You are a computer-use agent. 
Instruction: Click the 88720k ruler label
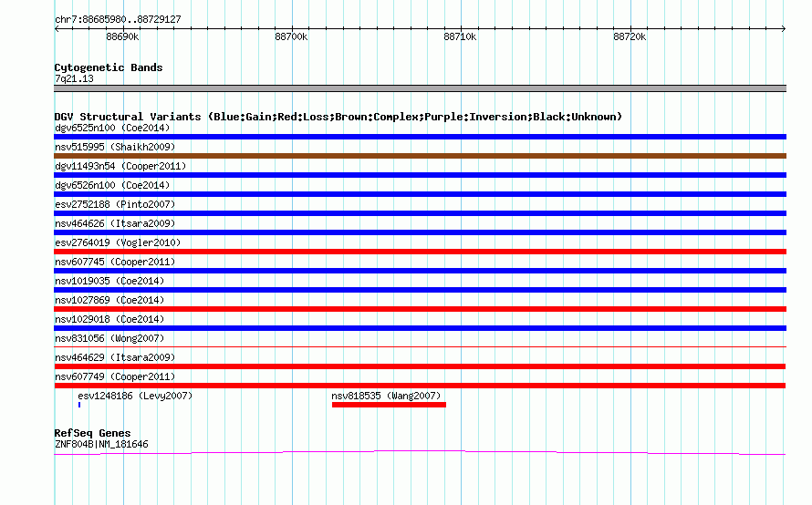click(630, 36)
